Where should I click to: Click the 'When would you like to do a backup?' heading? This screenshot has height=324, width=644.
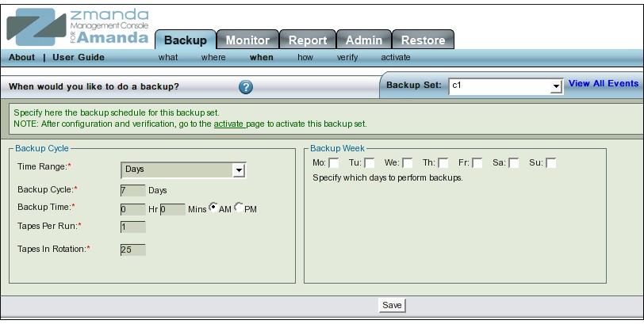pyautogui.click(x=94, y=86)
